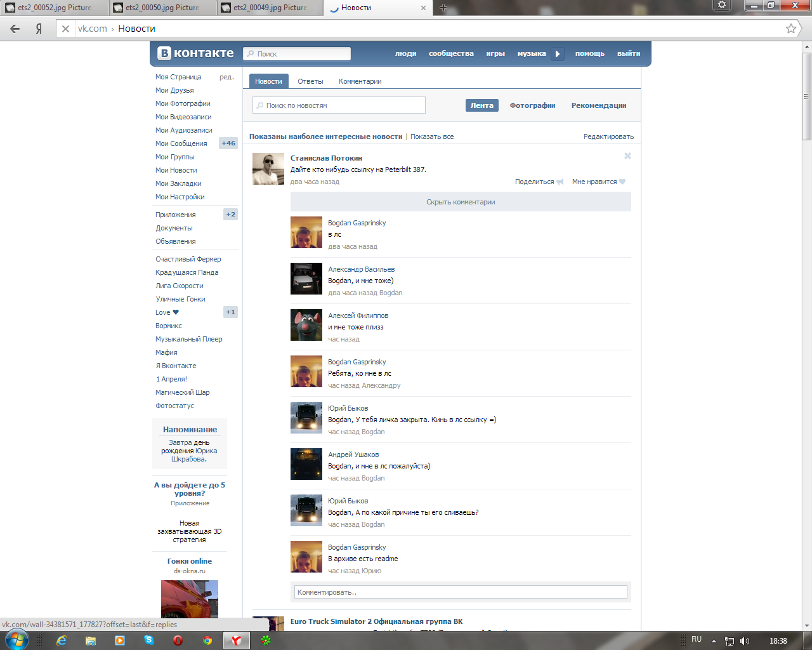812x650 pixels.
Task: Click the ВКонтакте logo in header
Action: point(196,53)
